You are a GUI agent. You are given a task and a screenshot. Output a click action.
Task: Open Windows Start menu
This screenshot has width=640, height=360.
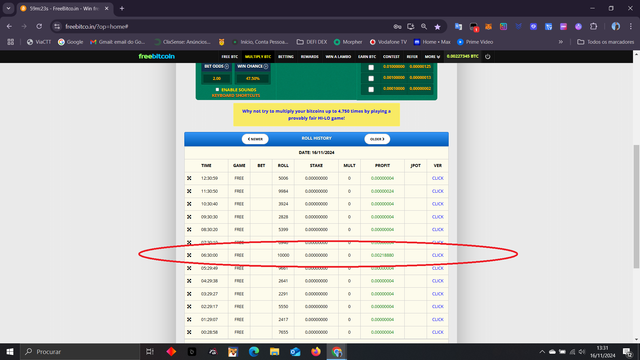pos(9,351)
